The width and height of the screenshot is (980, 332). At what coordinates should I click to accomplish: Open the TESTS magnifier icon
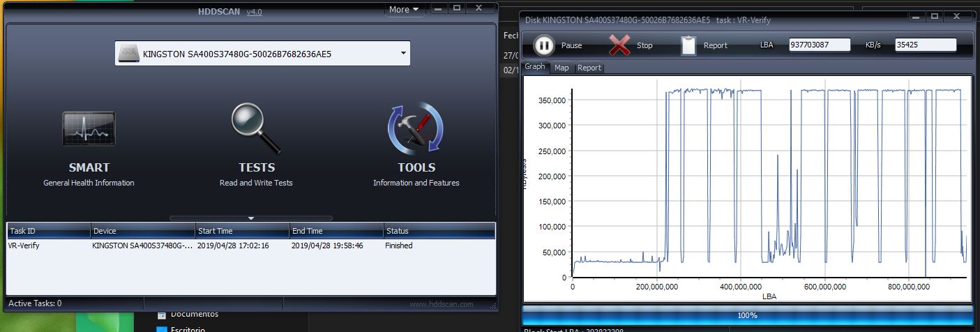[x=256, y=129]
